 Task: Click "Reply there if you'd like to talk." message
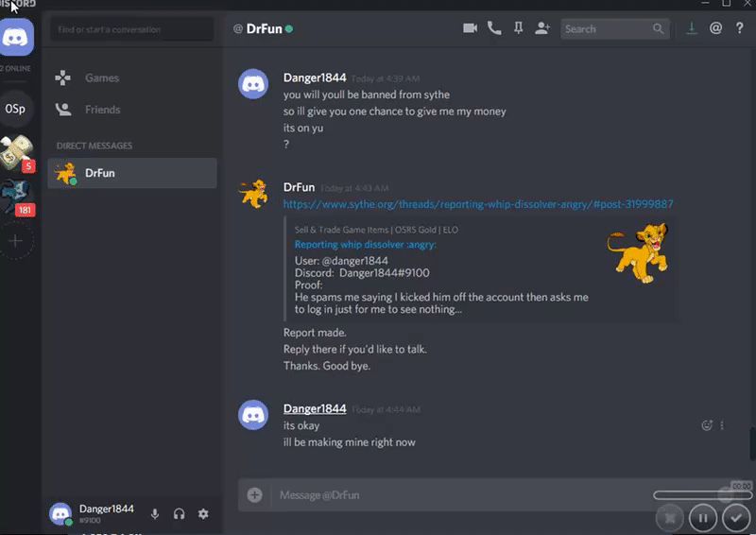pyautogui.click(x=355, y=350)
